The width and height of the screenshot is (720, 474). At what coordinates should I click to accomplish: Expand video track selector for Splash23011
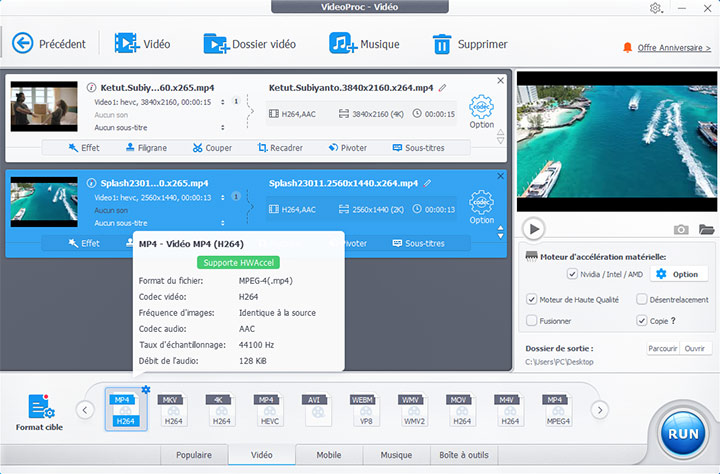pyautogui.click(x=223, y=198)
